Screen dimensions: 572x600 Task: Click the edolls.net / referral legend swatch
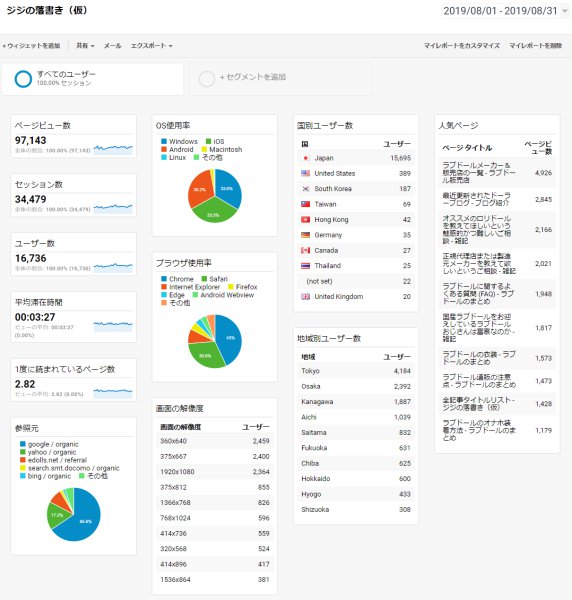click(23, 460)
